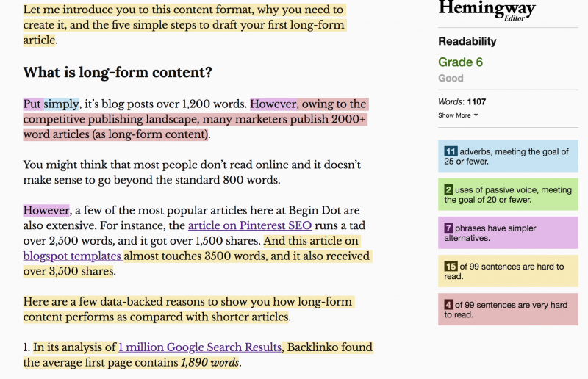The height and width of the screenshot is (379, 588).
Task: Follow the 1 million Google Search Results link
Action: tap(200, 347)
